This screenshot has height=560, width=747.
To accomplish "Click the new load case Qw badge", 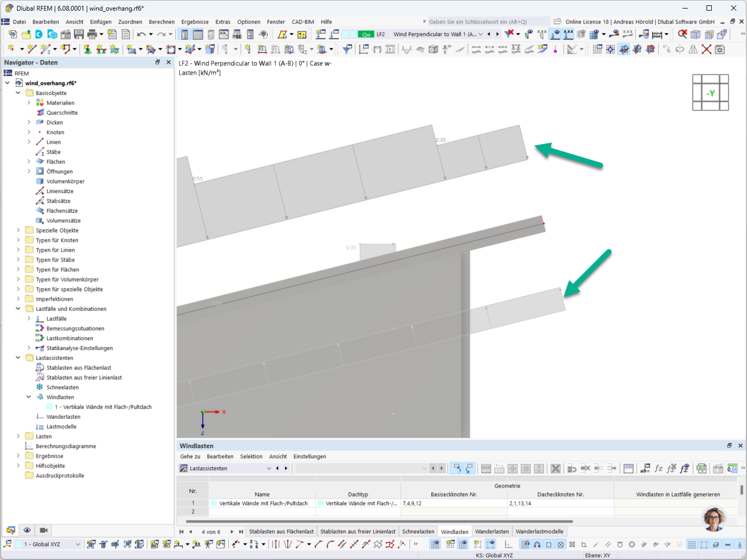I will (366, 34).
